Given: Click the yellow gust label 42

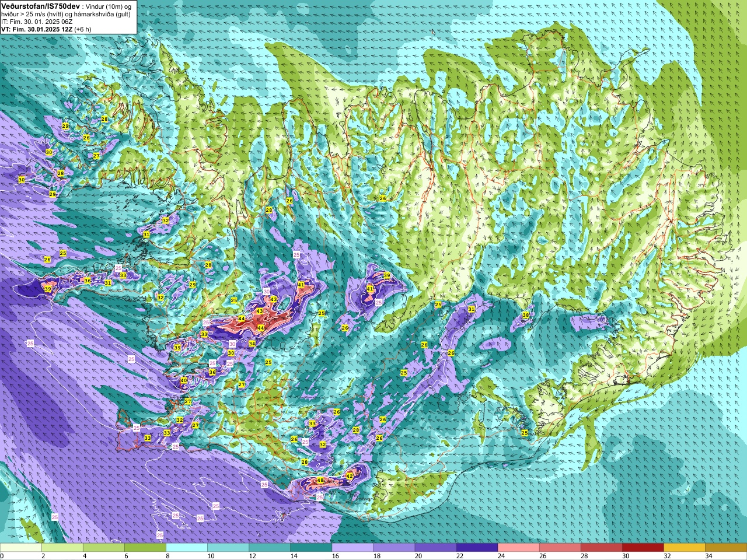Looking at the screenshot, I should point(350,476).
